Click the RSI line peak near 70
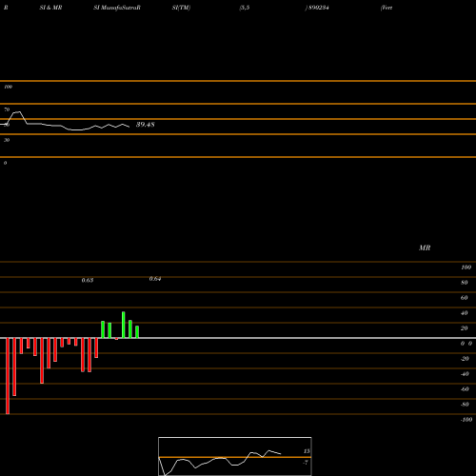 coord(17,112)
